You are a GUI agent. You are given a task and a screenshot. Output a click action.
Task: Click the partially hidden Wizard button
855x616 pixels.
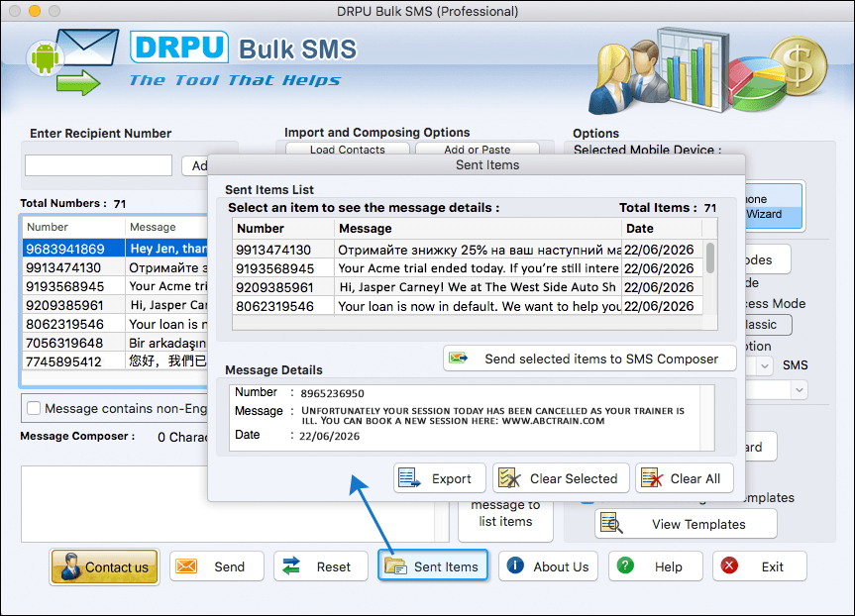point(773,207)
